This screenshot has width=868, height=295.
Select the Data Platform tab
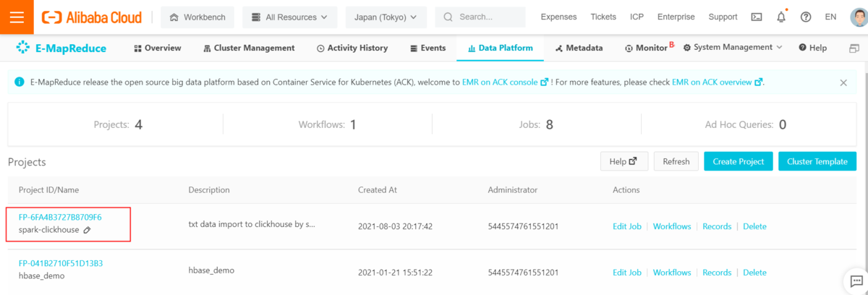point(501,48)
